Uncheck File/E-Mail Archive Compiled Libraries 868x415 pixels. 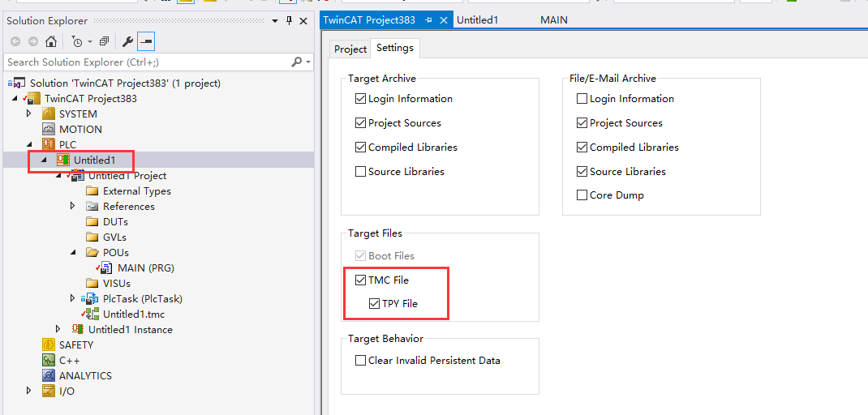(x=582, y=148)
